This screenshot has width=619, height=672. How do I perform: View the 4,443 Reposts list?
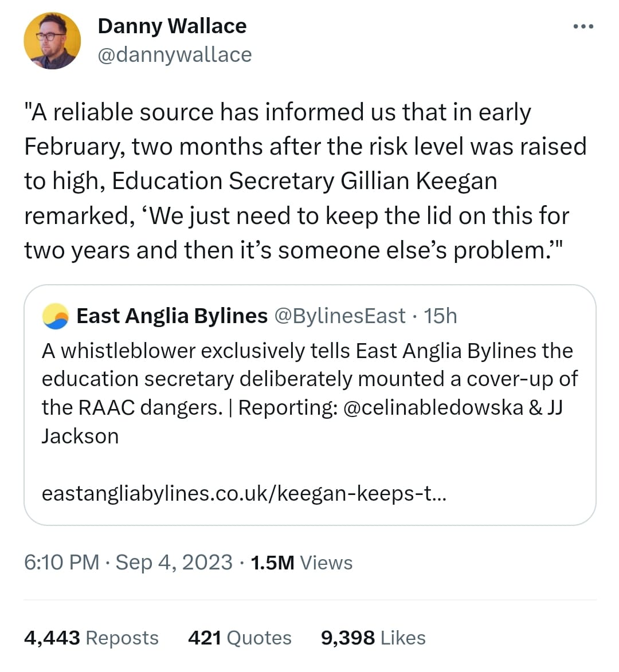[91, 638]
